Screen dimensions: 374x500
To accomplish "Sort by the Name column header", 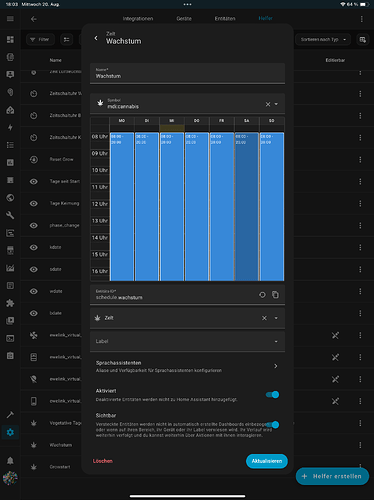I will (56, 60).
